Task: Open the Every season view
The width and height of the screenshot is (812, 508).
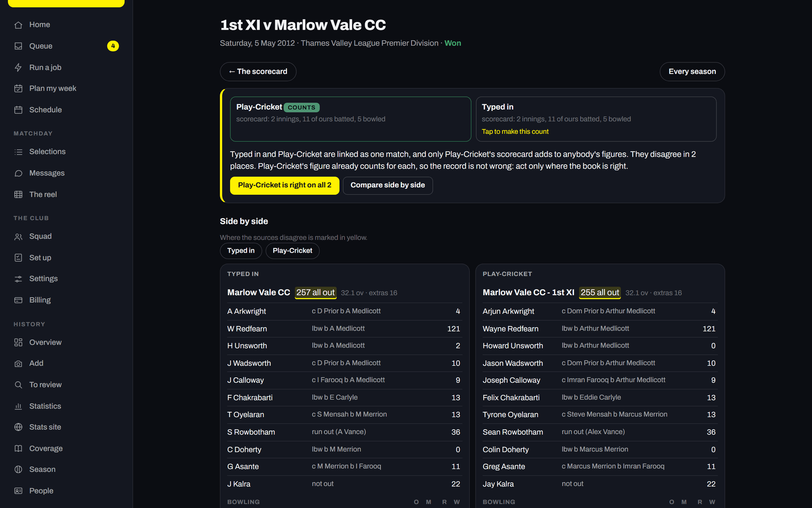Action: [x=692, y=72]
